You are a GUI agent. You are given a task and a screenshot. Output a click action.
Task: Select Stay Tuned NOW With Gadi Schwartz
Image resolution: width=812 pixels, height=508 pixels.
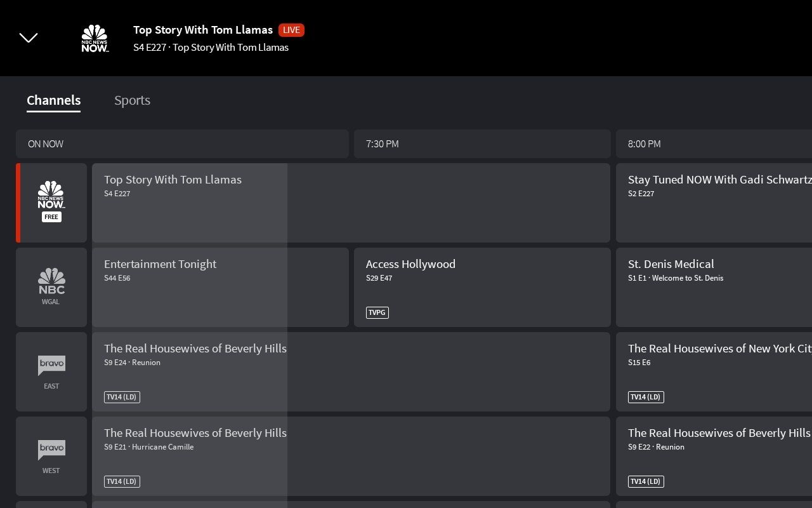pyautogui.click(x=714, y=203)
